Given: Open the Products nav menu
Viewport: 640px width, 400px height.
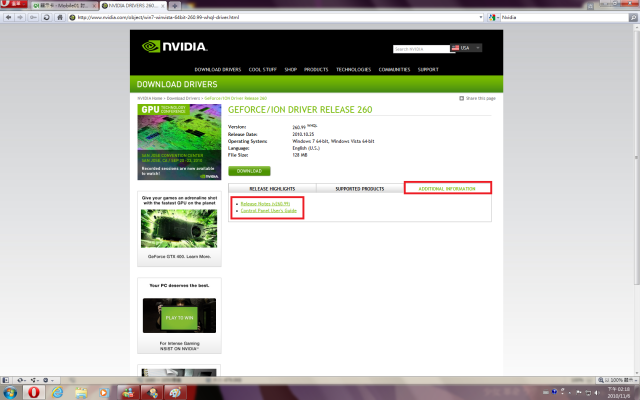Looking at the screenshot, I should pos(316,70).
